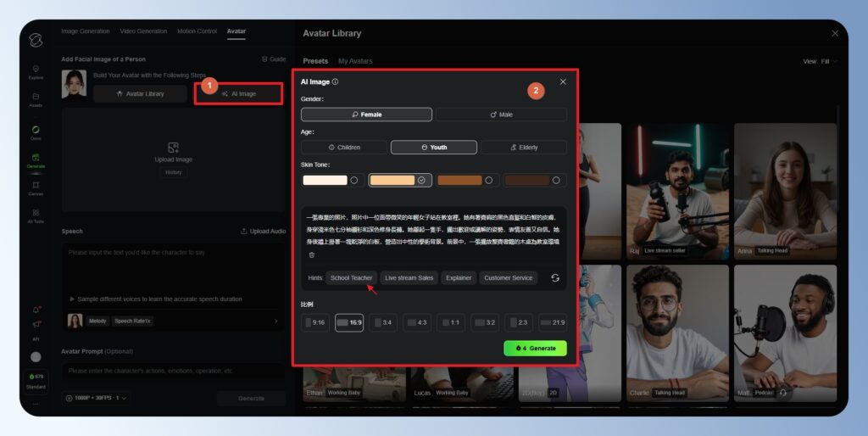Select the Raj Live stream seller avatar
Screen dimensions: 868x436
[x=677, y=191]
